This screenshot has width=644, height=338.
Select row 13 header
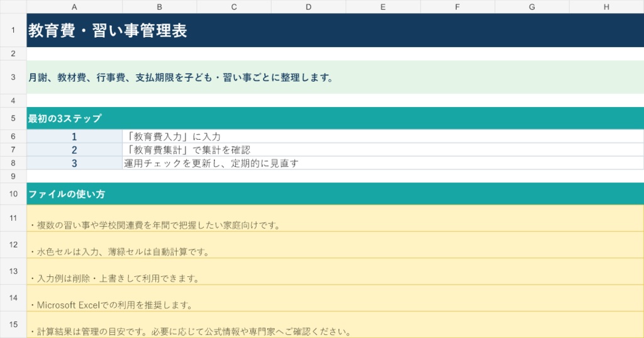[13, 271]
